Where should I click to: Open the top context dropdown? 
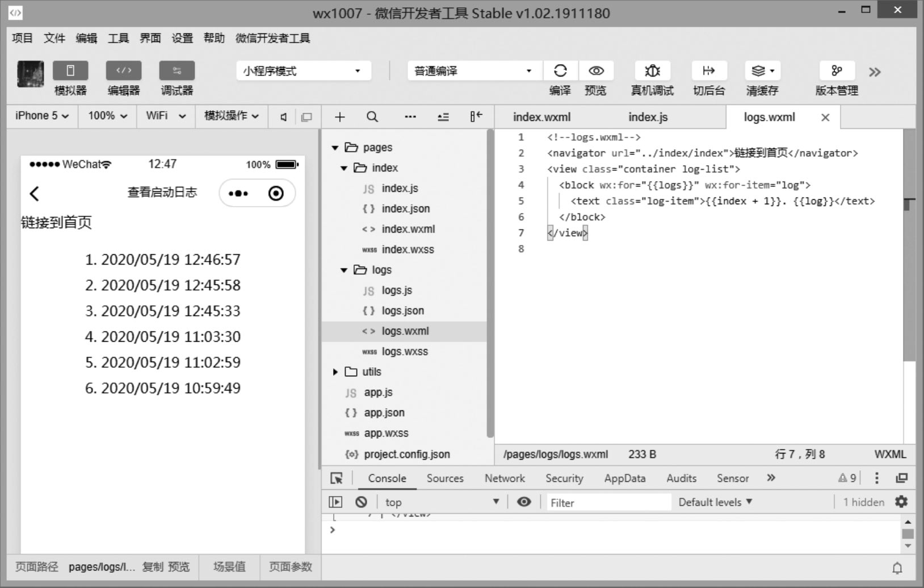[x=442, y=502]
